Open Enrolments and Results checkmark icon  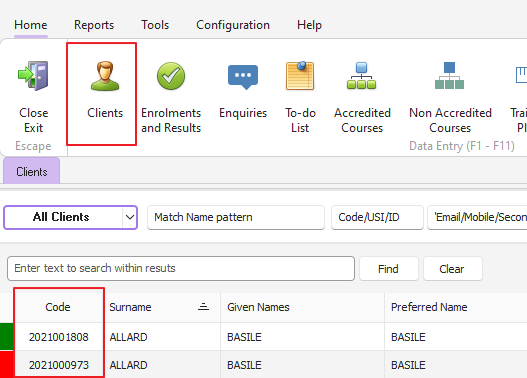[x=171, y=76]
